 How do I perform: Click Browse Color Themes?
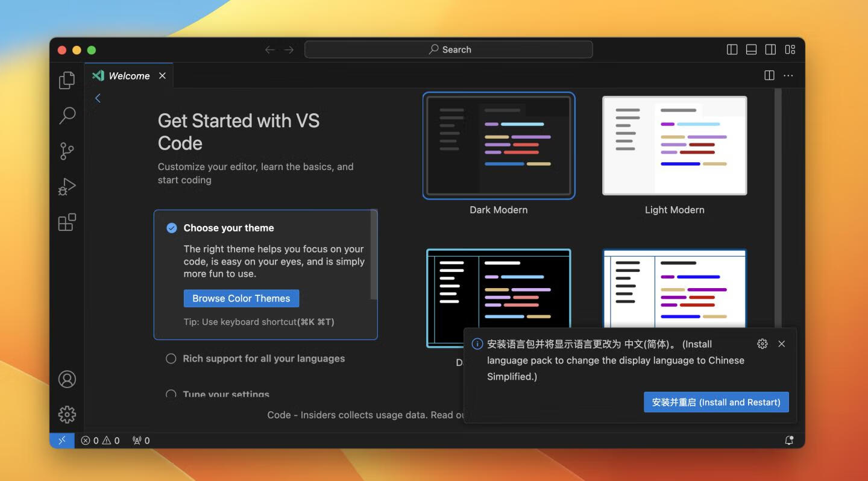241,298
